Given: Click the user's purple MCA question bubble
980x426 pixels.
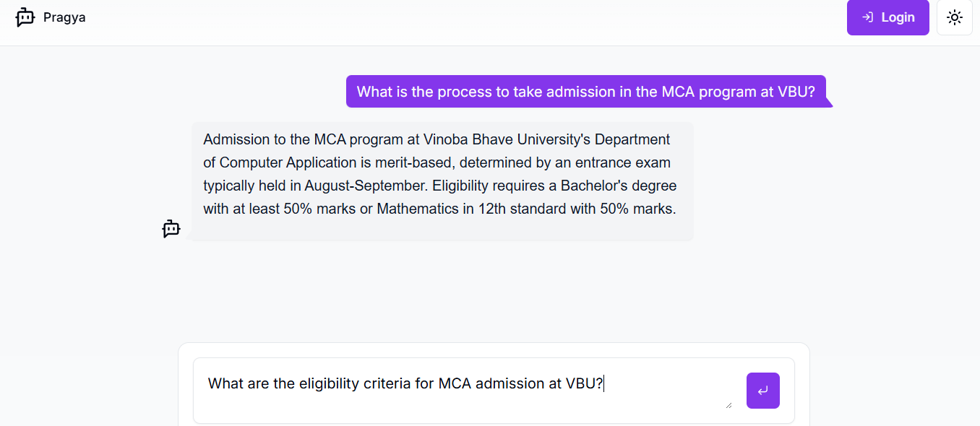Looking at the screenshot, I should click(x=585, y=92).
